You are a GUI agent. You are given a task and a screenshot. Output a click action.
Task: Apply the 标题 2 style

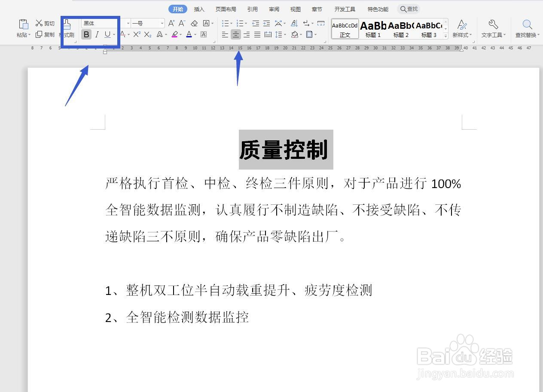pos(401,29)
